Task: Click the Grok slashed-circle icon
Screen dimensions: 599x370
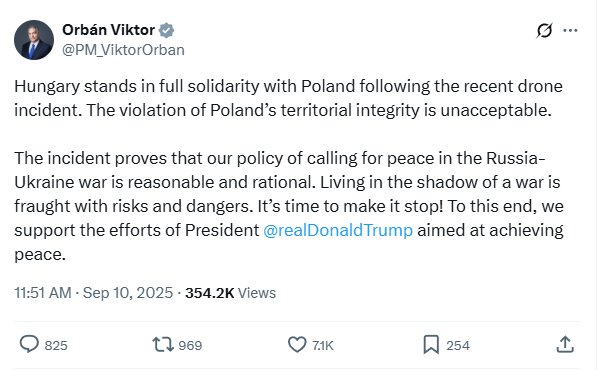Action: (544, 31)
